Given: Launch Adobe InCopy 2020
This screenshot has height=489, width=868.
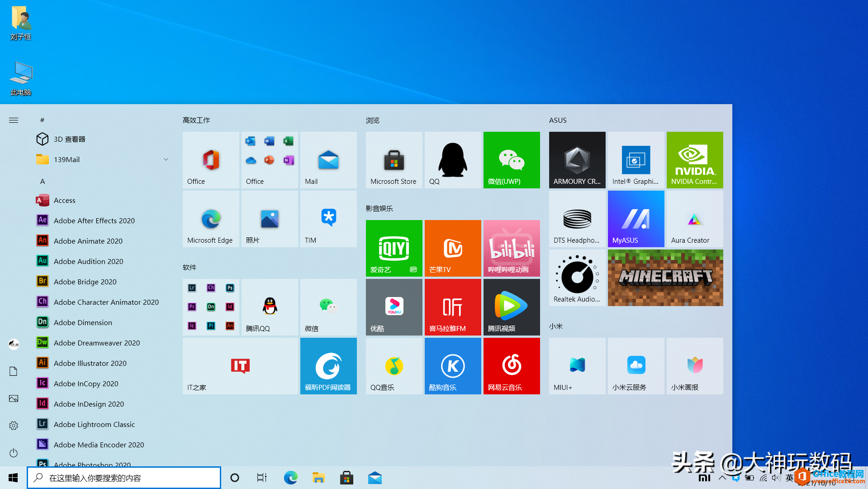Looking at the screenshot, I should point(103,384).
